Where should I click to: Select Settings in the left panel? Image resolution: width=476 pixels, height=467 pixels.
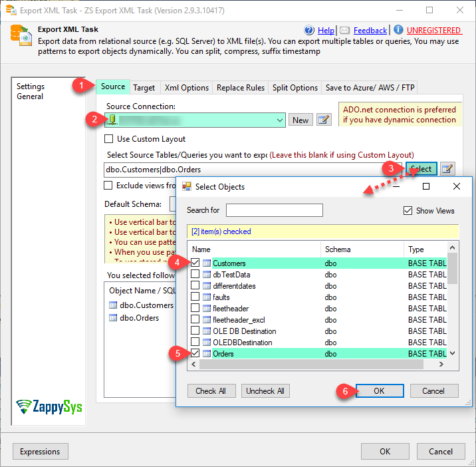click(x=31, y=86)
